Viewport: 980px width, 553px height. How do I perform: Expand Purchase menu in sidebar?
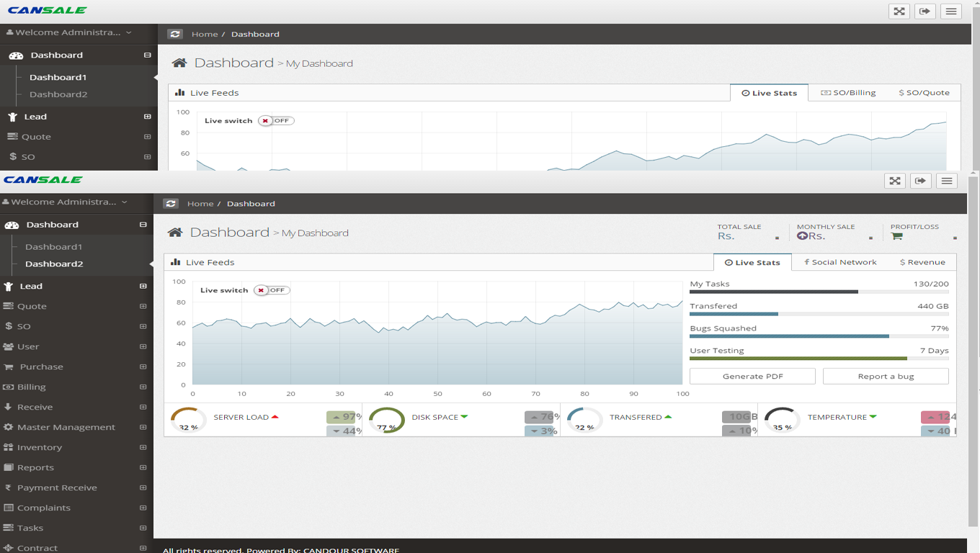(143, 367)
